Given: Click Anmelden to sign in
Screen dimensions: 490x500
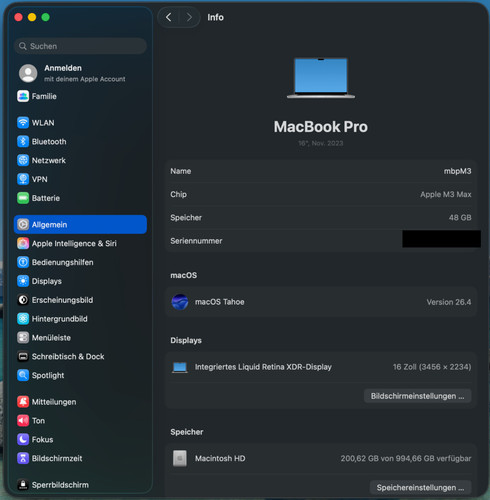Looking at the screenshot, I should pos(63,68).
